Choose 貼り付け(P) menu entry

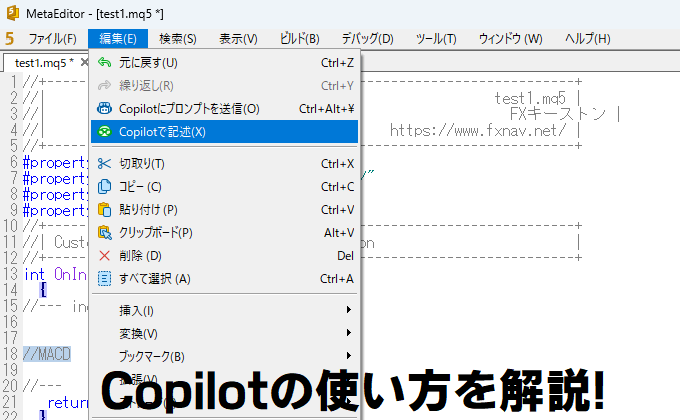click(x=225, y=210)
